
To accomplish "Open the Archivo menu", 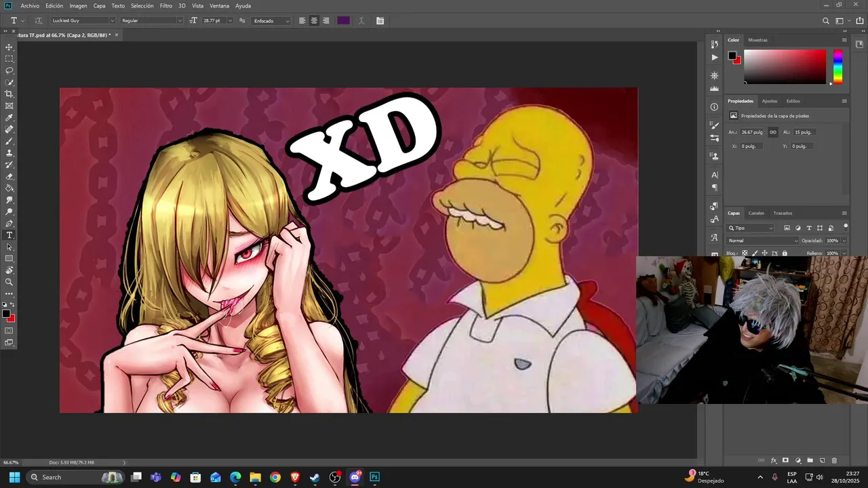I will pyautogui.click(x=30, y=5).
